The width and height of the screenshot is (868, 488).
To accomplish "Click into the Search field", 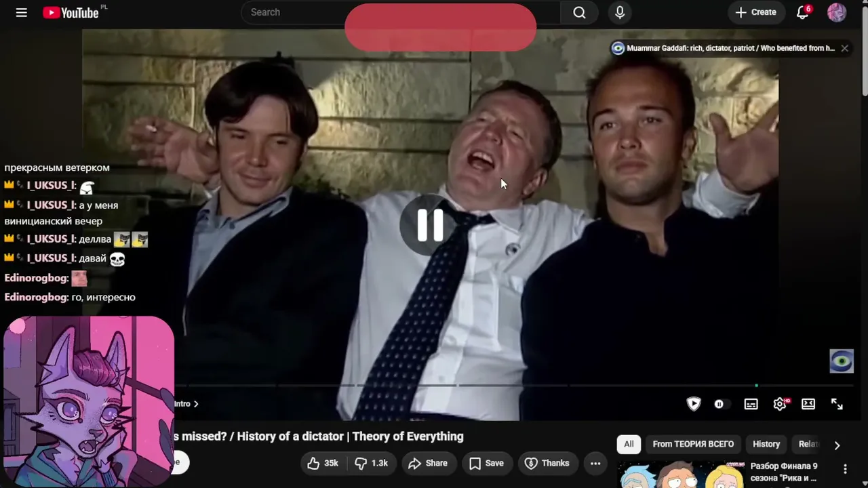I will (x=400, y=12).
